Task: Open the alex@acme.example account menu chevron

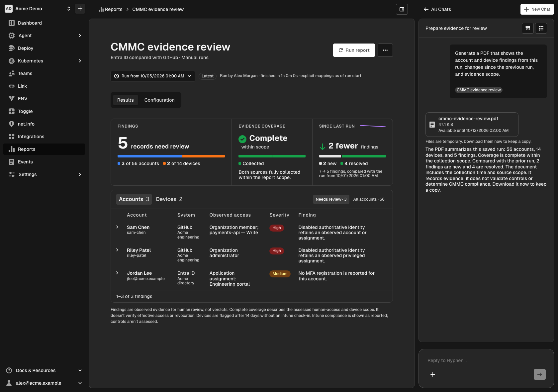Action: tap(80, 383)
